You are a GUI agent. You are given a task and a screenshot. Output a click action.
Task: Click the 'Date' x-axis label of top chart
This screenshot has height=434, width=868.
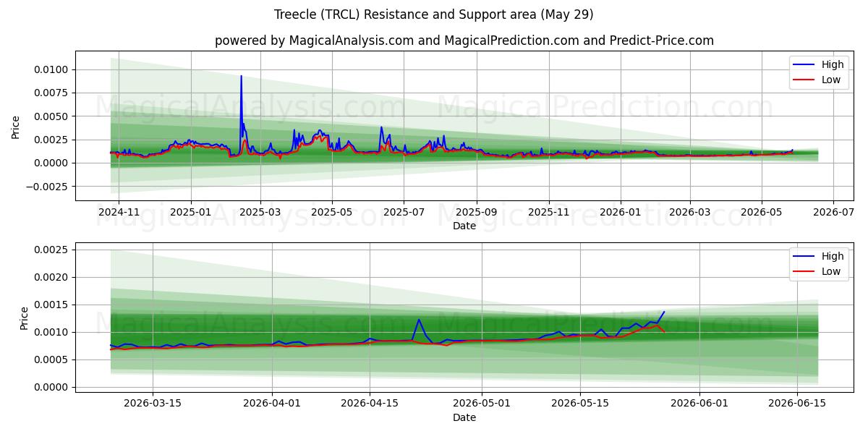[x=464, y=226]
